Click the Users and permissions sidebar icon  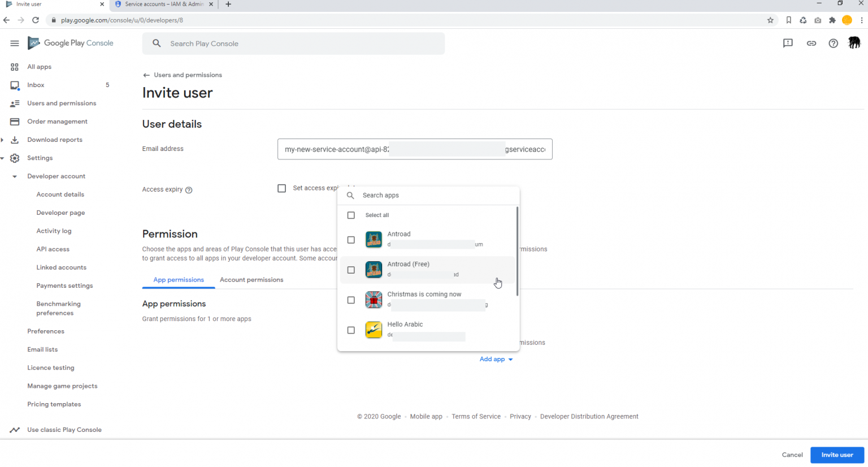15,103
